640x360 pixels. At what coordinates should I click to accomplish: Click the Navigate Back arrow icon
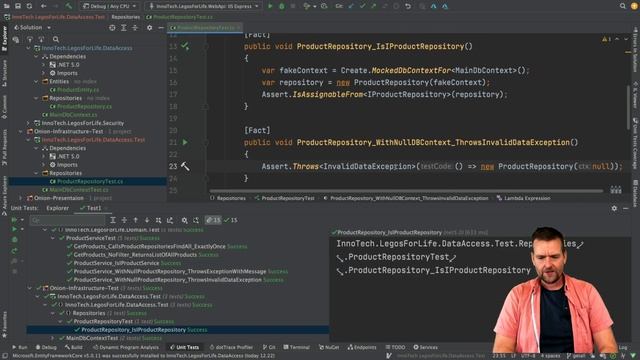coord(44,6)
